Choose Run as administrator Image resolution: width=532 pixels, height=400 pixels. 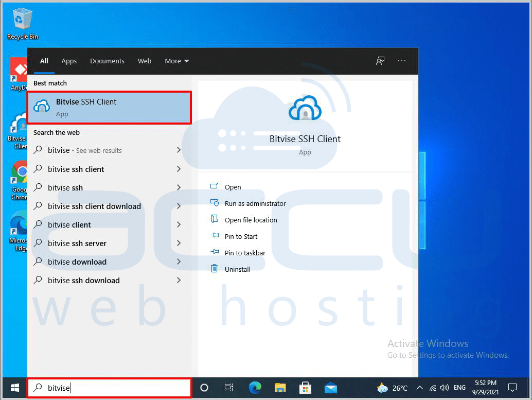tap(248, 203)
